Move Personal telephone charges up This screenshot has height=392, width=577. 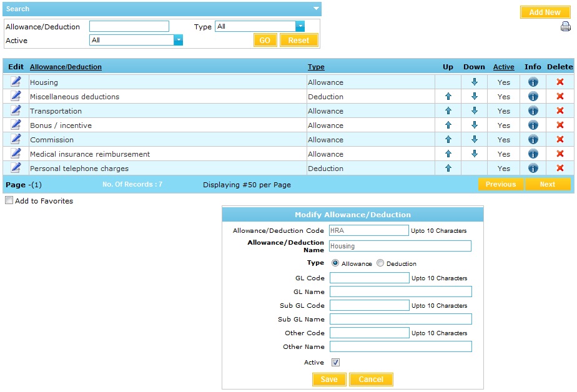pyautogui.click(x=448, y=168)
